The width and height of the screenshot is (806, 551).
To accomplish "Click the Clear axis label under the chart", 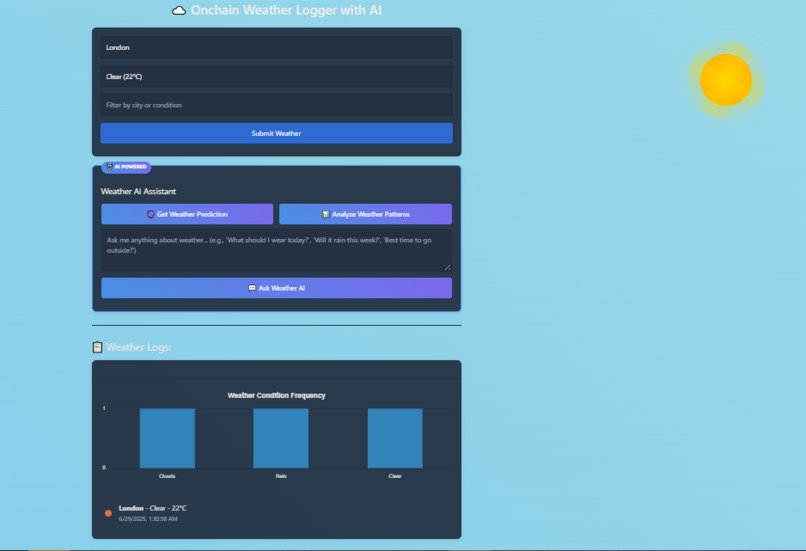I will coord(395,476).
